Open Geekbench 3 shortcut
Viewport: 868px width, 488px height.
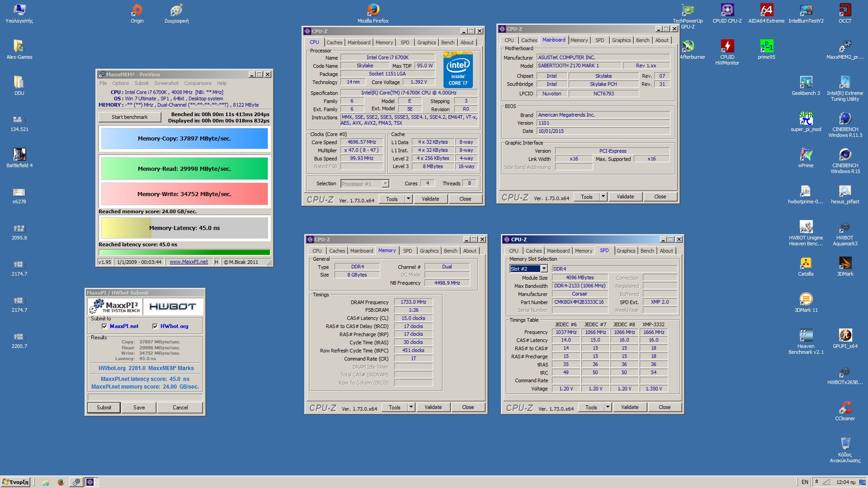click(806, 85)
